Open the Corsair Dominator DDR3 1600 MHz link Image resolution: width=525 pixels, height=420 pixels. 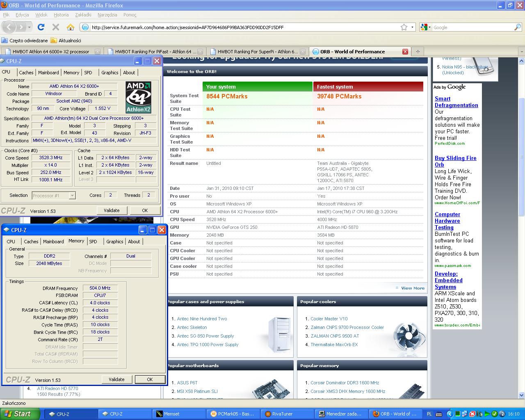pyautogui.click(x=345, y=383)
